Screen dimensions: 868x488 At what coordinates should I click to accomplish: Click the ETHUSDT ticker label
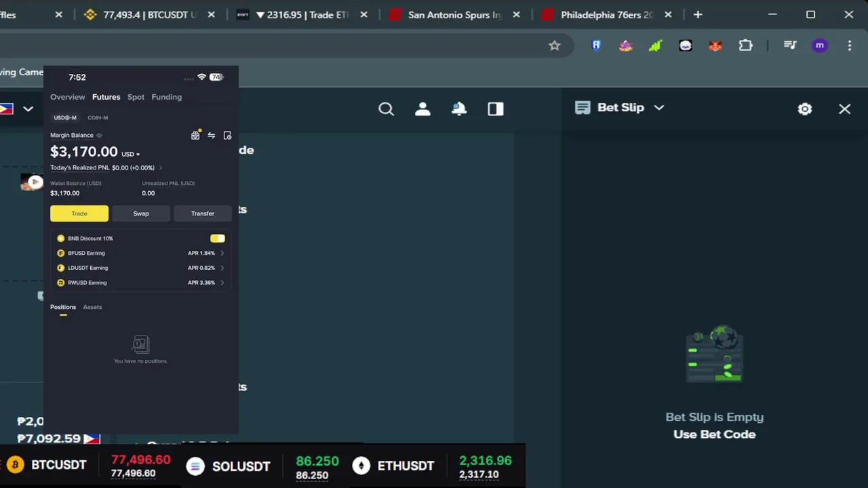click(x=406, y=466)
